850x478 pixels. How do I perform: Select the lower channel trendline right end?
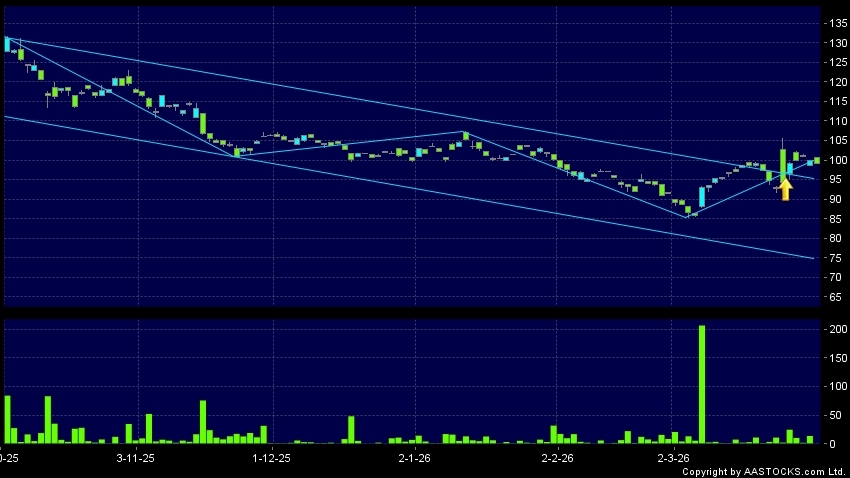pos(812,258)
